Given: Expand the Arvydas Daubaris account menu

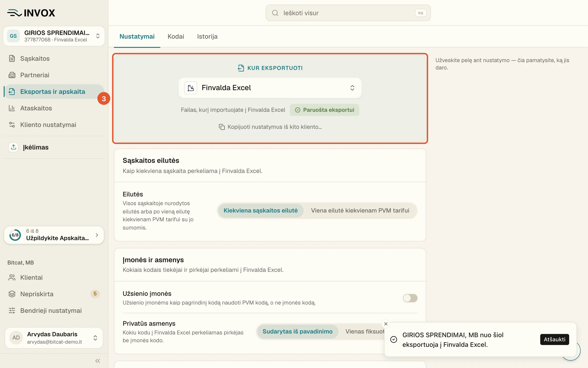Looking at the screenshot, I should 54,338.
